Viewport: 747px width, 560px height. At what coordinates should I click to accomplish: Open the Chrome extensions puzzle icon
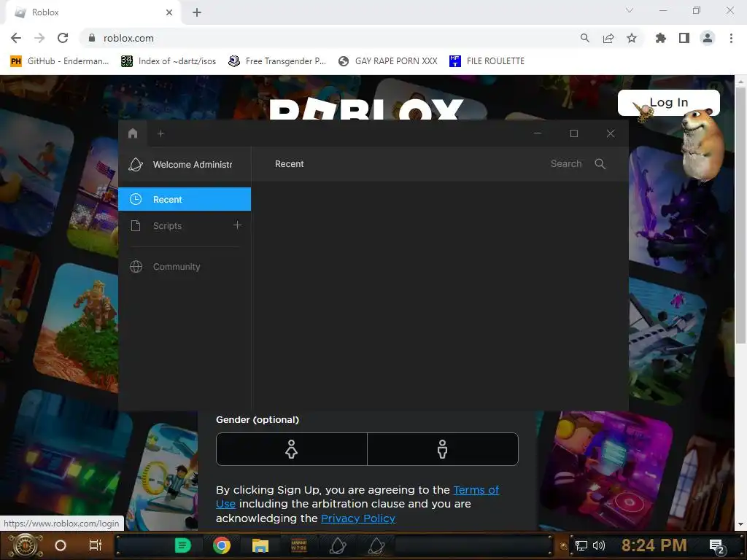coord(660,38)
